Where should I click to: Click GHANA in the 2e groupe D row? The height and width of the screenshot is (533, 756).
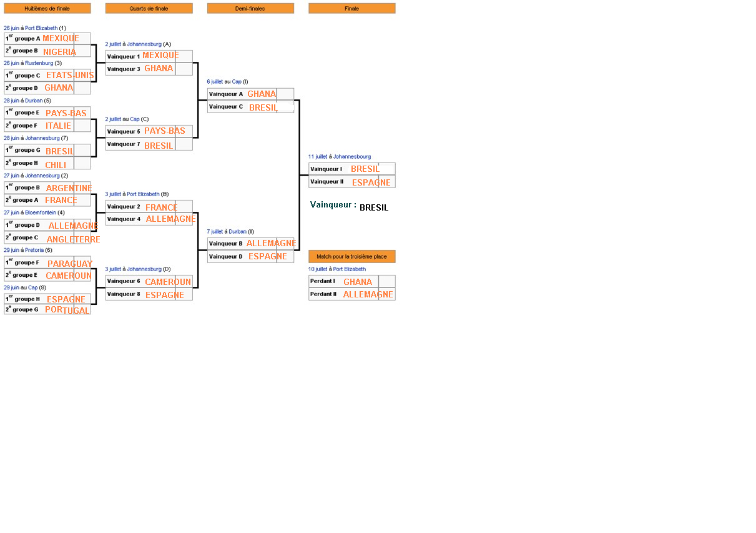(x=59, y=88)
